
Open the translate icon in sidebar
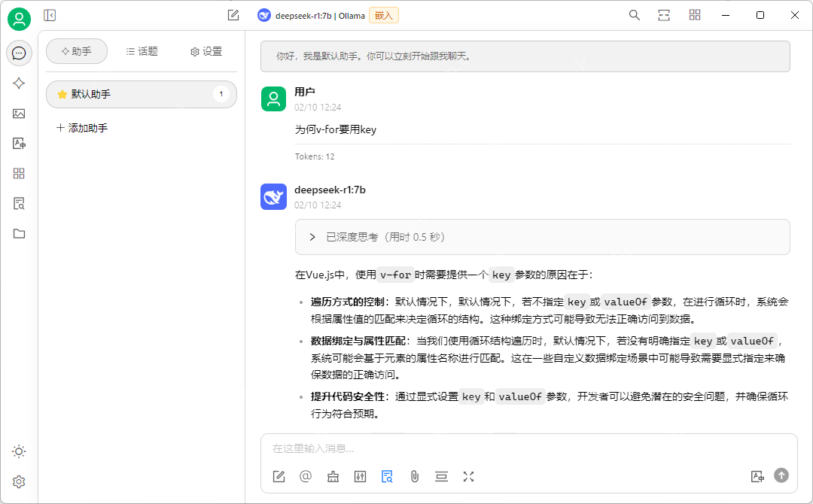[19, 144]
